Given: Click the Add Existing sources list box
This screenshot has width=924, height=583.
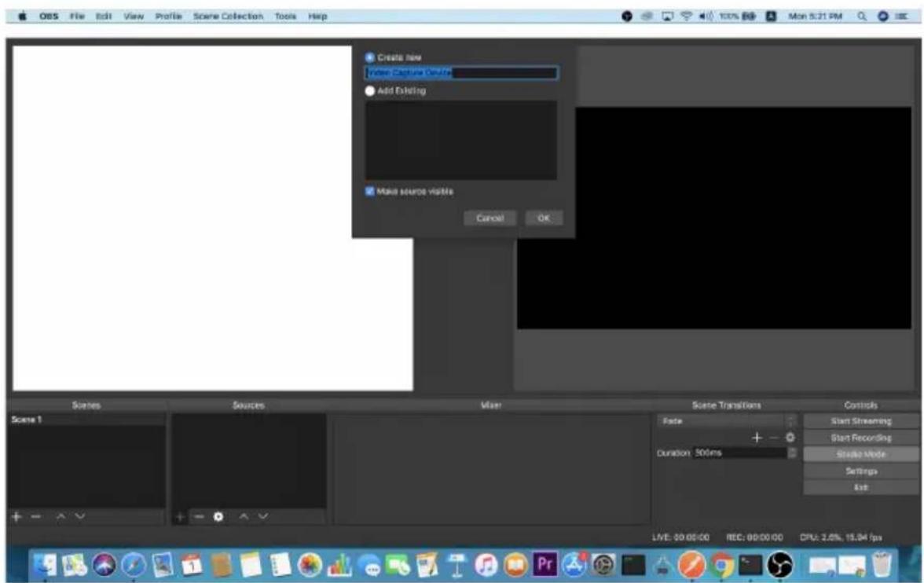Looking at the screenshot, I should click(460, 141).
